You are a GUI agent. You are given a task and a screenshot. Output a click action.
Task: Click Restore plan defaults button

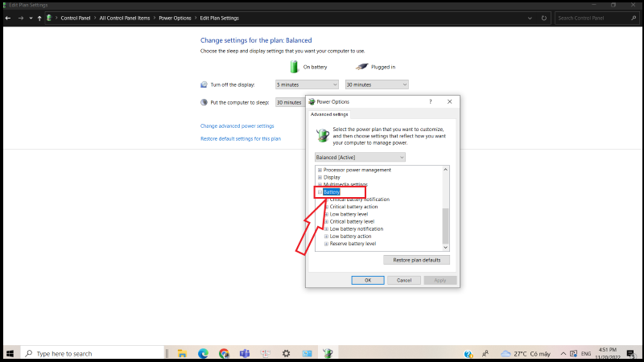[416, 260]
